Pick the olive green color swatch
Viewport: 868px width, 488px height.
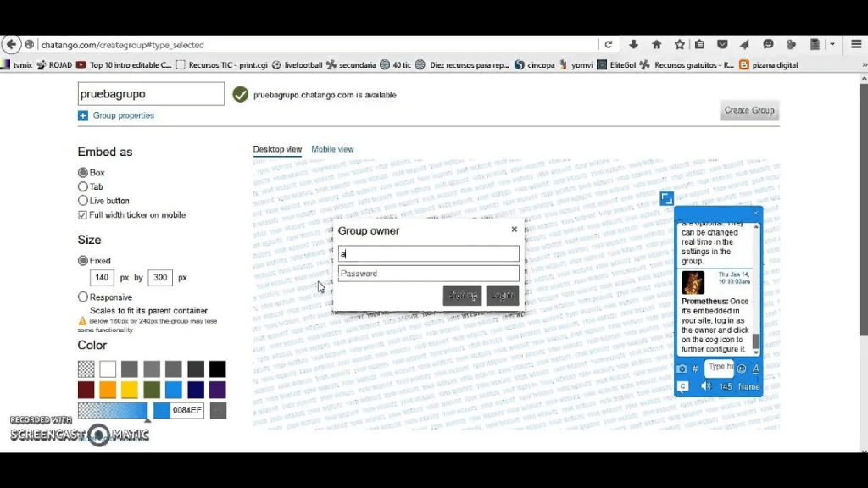pyautogui.click(x=152, y=390)
